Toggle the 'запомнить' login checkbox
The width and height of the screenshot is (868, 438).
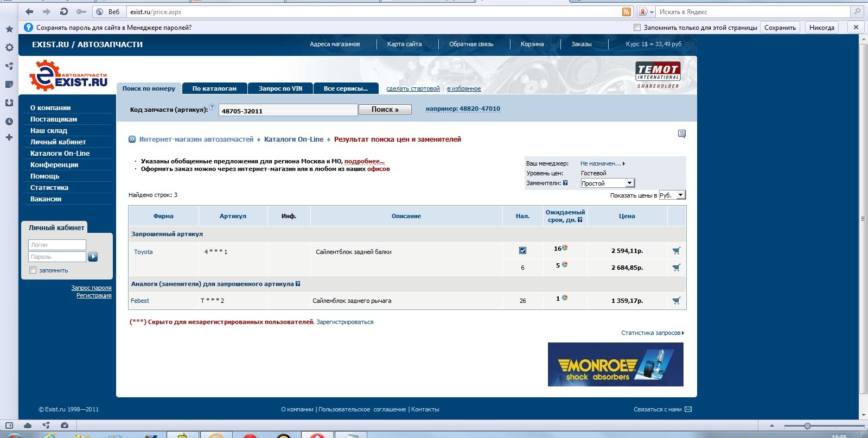[x=33, y=270]
